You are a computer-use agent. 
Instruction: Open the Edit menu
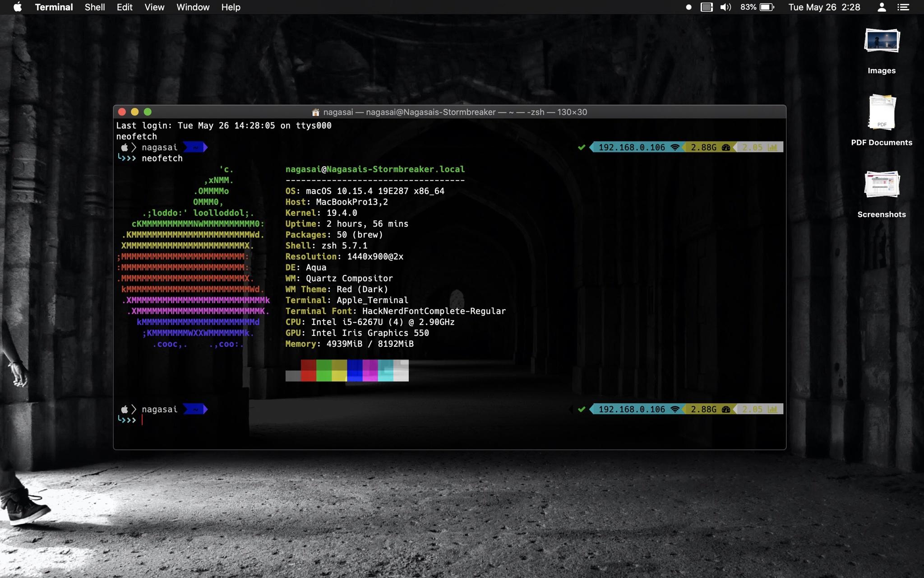coord(125,7)
